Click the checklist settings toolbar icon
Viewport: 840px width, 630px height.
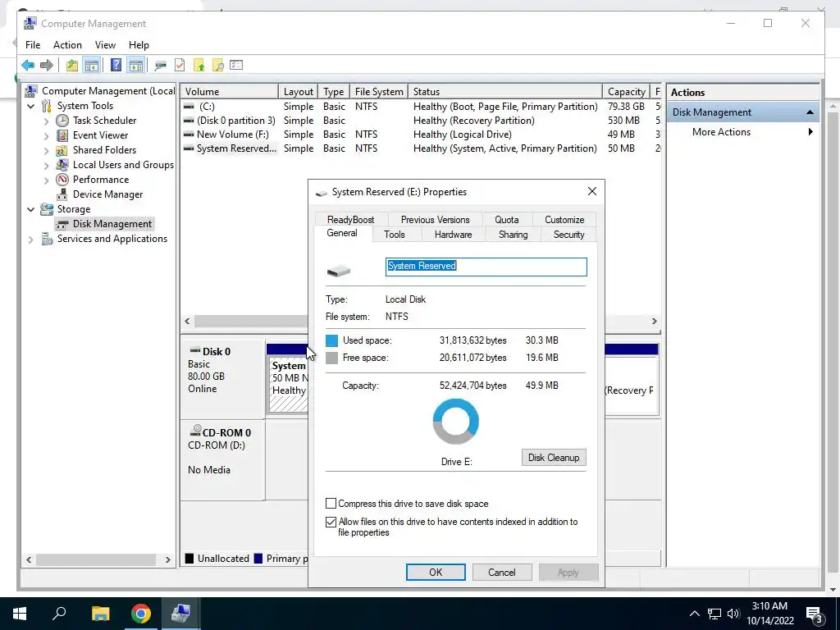(x=236, y=66)
